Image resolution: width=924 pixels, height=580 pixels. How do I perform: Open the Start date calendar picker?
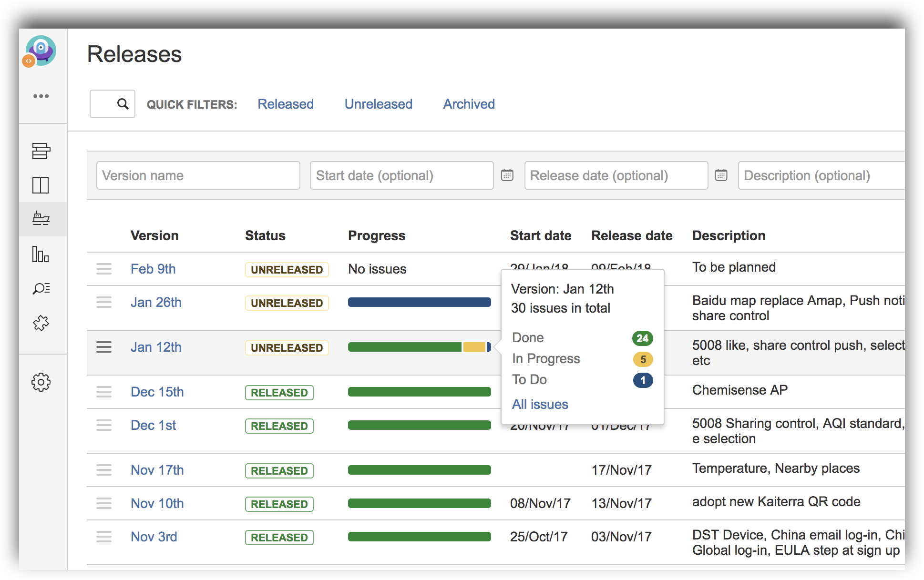tap(507, 175)
